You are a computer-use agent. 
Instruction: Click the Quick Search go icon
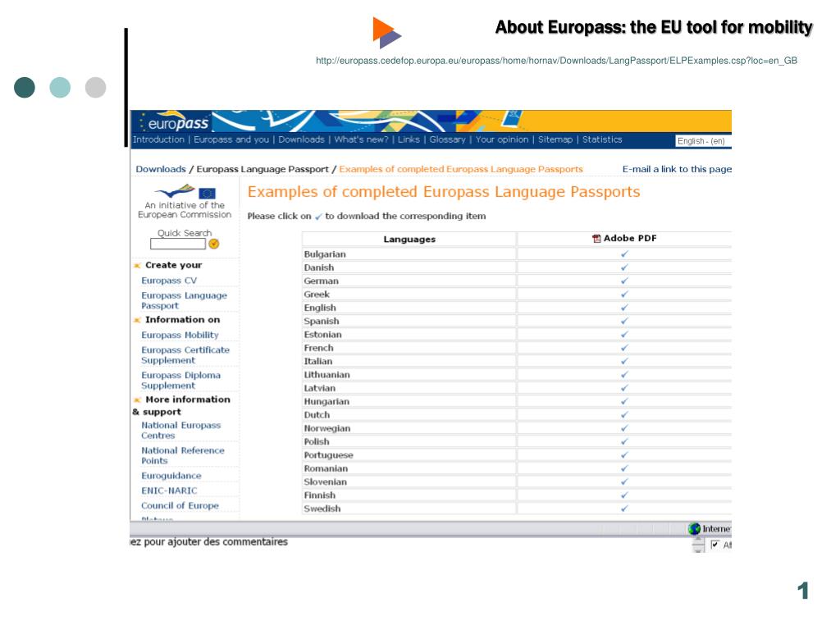[214, 244]
